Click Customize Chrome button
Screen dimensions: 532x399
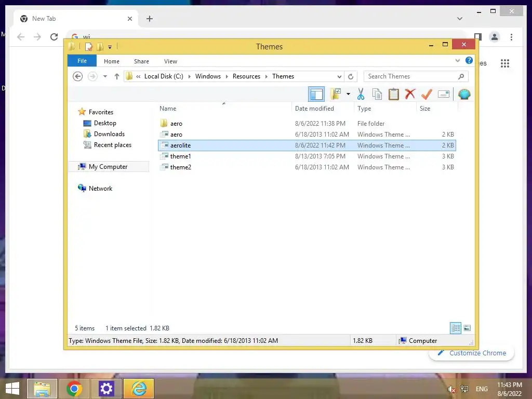[472, 353]
